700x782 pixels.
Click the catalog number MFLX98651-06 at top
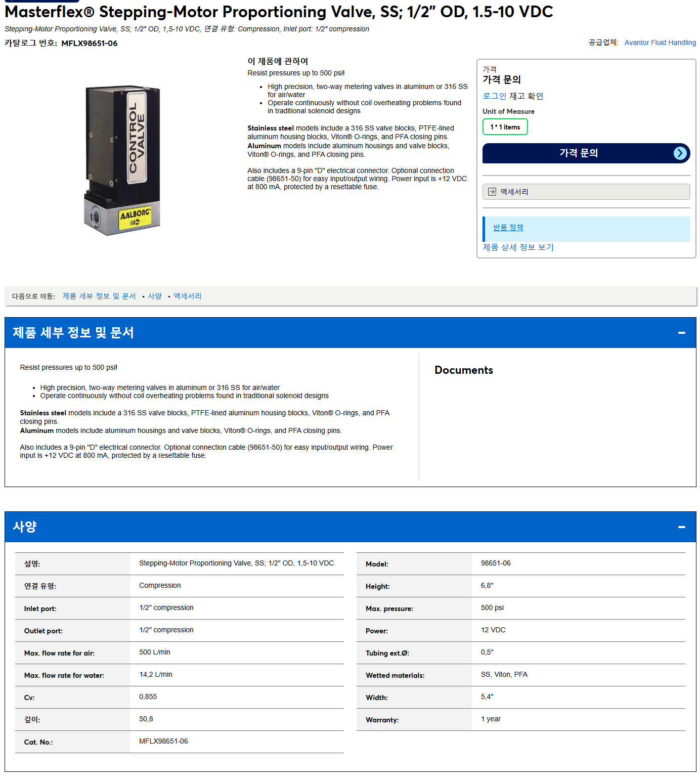(x=90, y=44)
